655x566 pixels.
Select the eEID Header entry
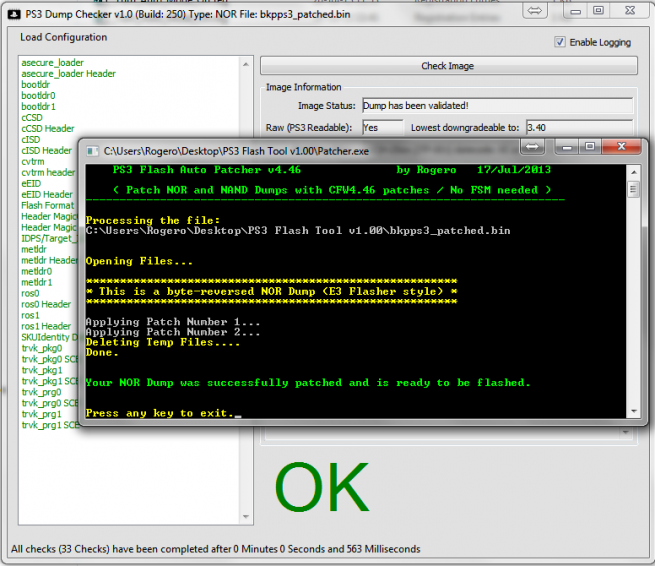(x=47, y=194)
